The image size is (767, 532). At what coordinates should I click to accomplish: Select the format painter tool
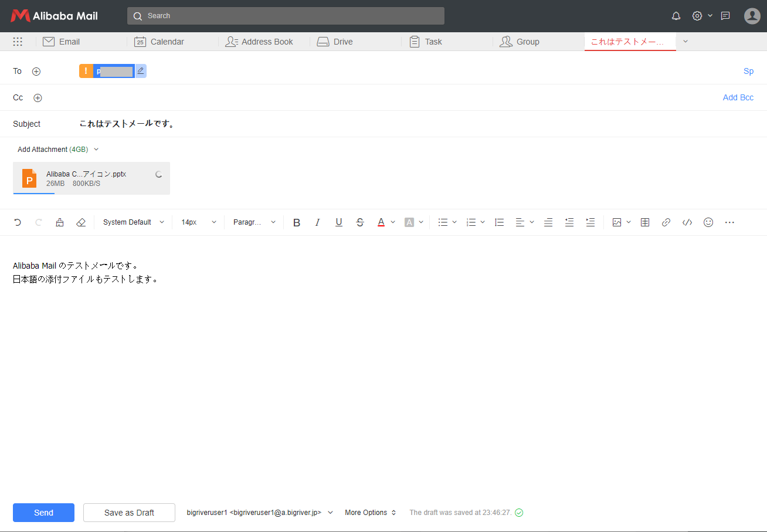pos(60,222)
